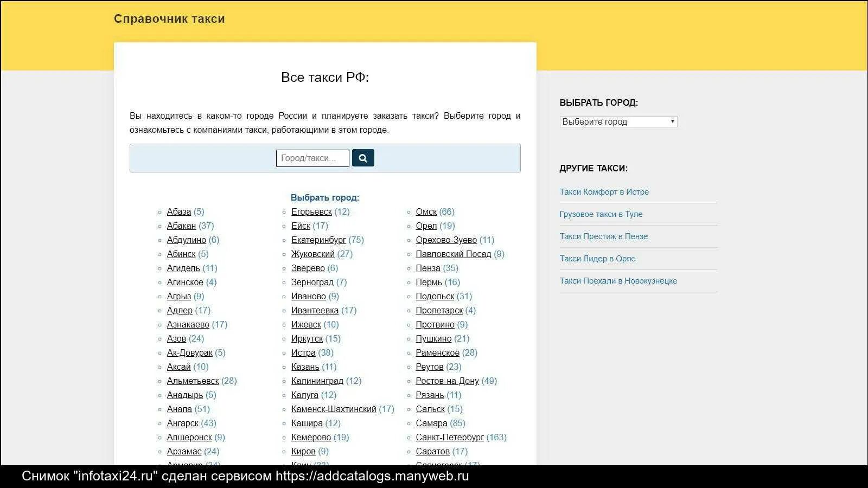Select city Агинское
The height and width of the screenshot is (488, 868).
[x=185, y=282]
